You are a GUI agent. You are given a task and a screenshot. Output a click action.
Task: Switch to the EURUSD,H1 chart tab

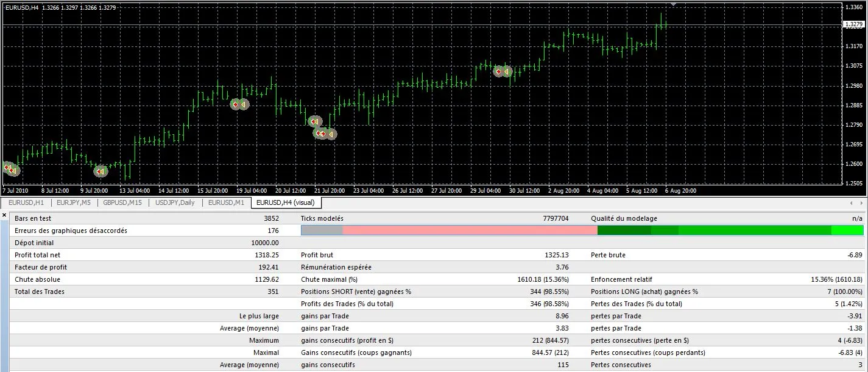coord(26,202)
